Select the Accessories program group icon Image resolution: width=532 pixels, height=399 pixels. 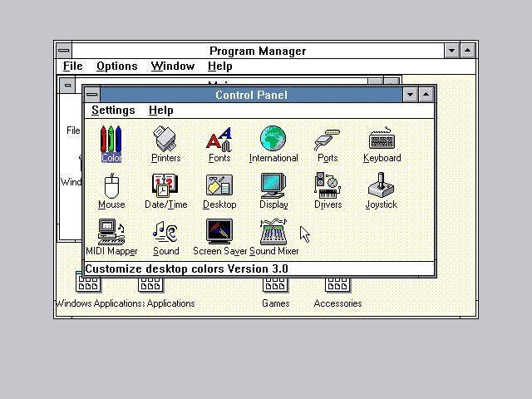point(337,284)
